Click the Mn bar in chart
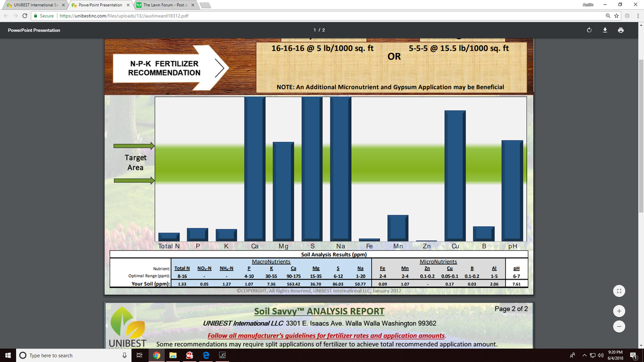Screen dimensions: 644x362 point(398,228)
